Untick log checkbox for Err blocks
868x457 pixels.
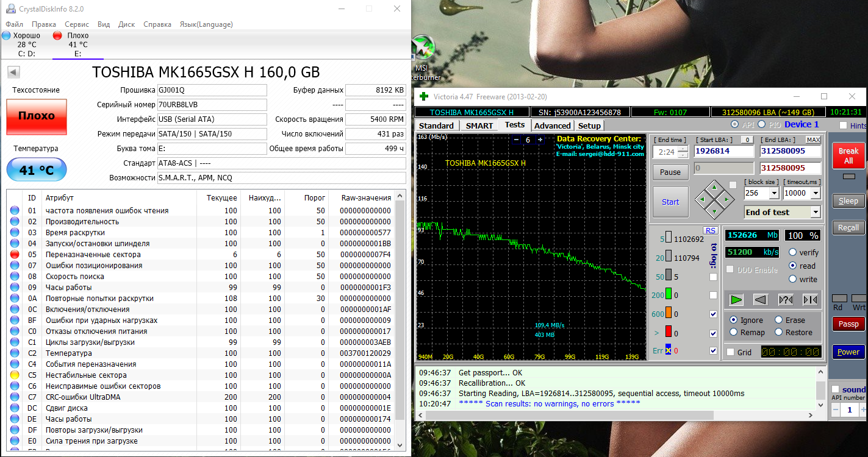pyautogui.click(x=714, y=350)
